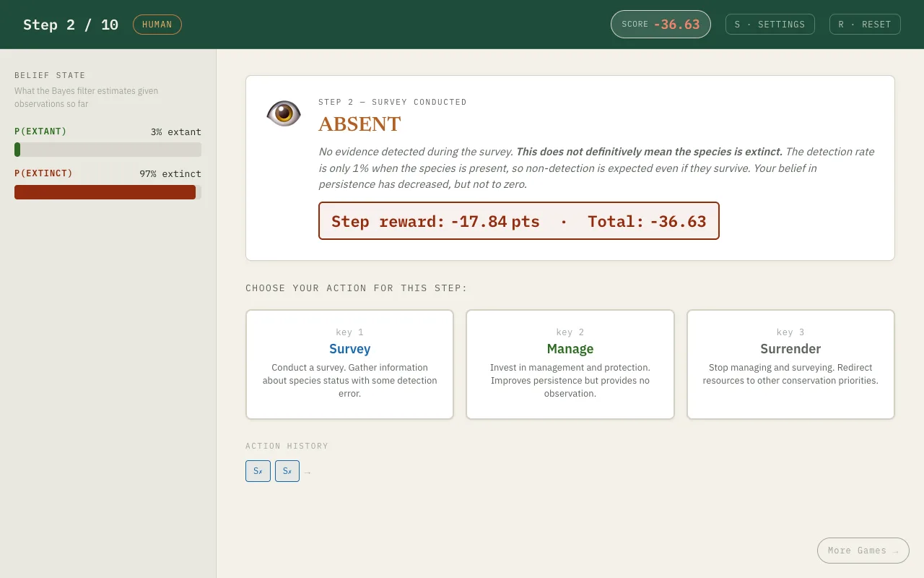Click the 'key 2' hint on Manage card
The image size is (924, 578).
(x=570, y=332)
